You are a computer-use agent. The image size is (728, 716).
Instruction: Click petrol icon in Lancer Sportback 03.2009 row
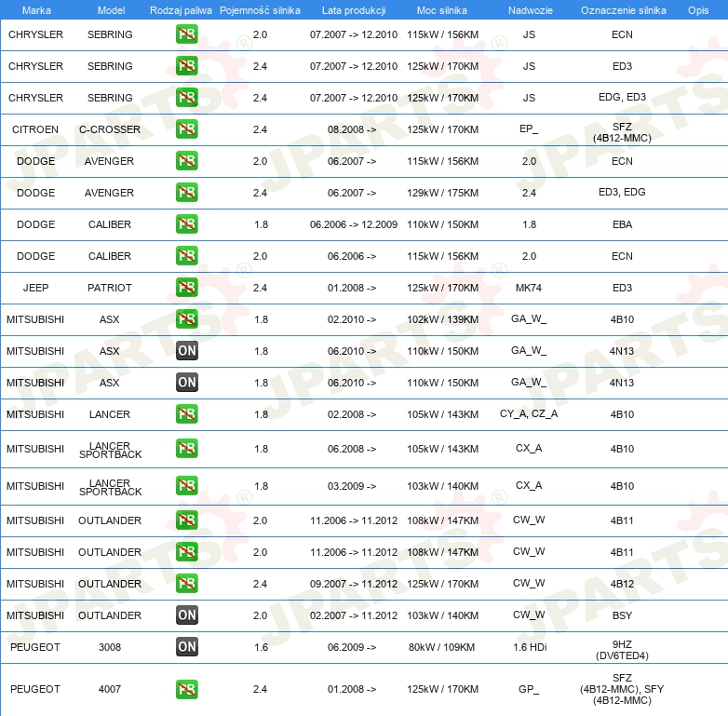(186, 486)
